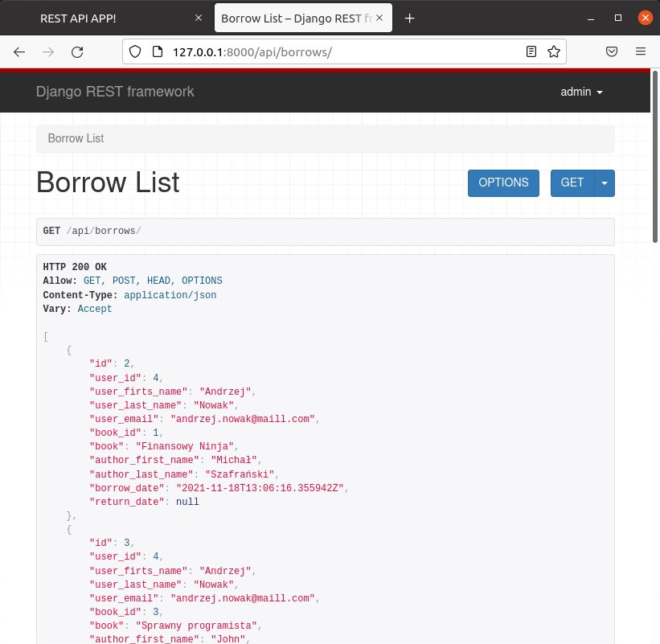Click the site info page icon

click(x=157, y=51)
